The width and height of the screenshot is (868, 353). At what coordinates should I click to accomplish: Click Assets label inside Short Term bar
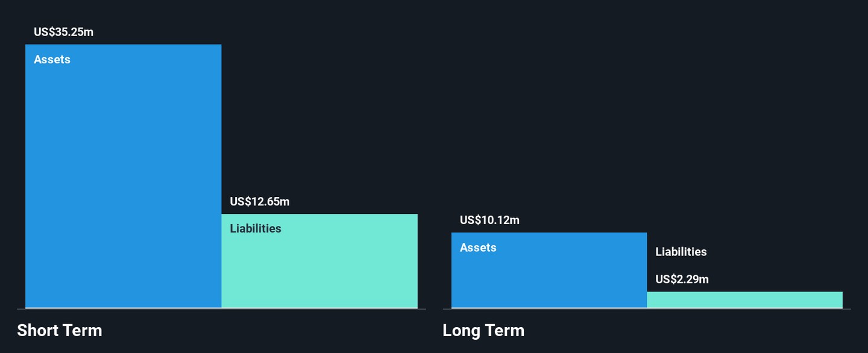pos(52,60)
